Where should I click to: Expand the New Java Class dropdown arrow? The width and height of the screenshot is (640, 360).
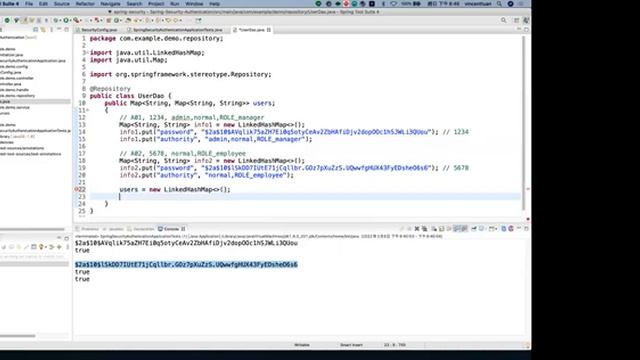[x=121, y=20]
